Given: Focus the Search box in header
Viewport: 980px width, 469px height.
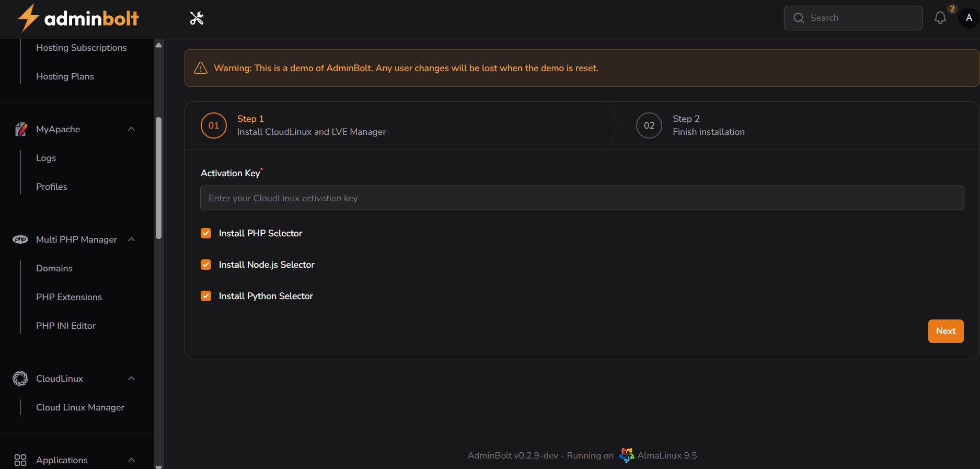Looking at the screenshot, I should [x=853, y=18].
